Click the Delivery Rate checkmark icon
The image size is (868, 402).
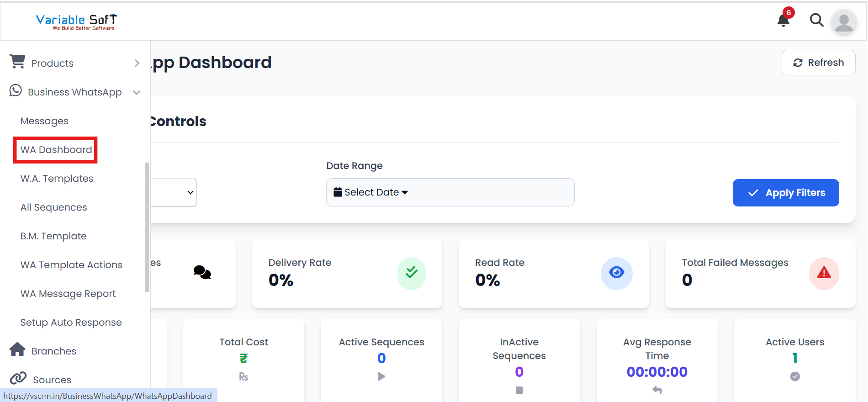tap(411, 273)
